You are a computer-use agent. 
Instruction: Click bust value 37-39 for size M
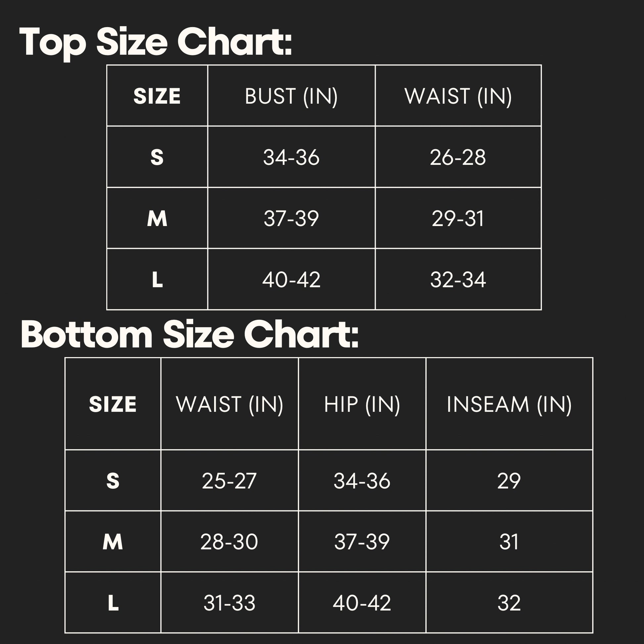[291, 218]
